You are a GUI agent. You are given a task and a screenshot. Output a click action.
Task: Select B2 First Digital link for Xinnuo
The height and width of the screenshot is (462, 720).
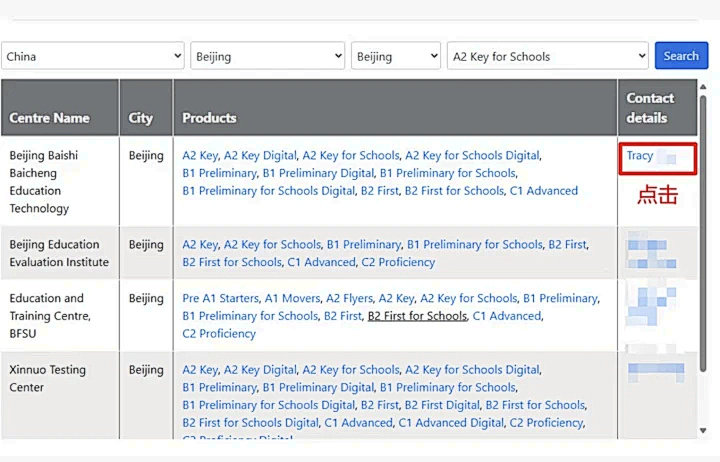point(442,405)
